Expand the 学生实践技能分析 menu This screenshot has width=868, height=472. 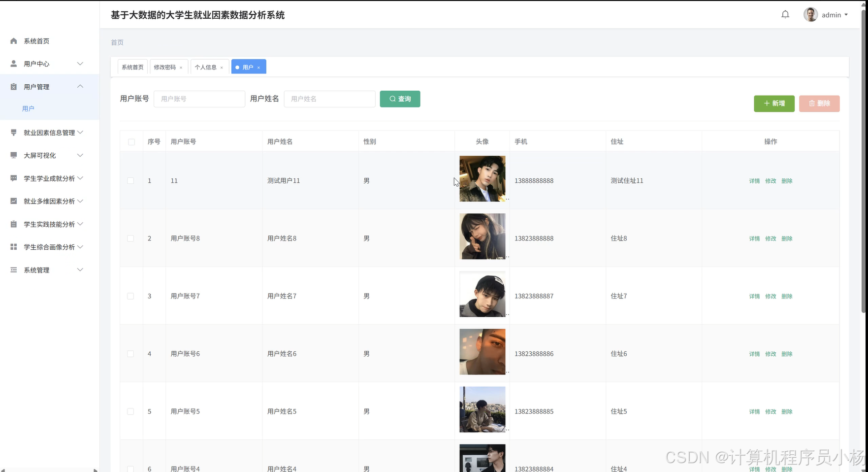tap(80, 224)
